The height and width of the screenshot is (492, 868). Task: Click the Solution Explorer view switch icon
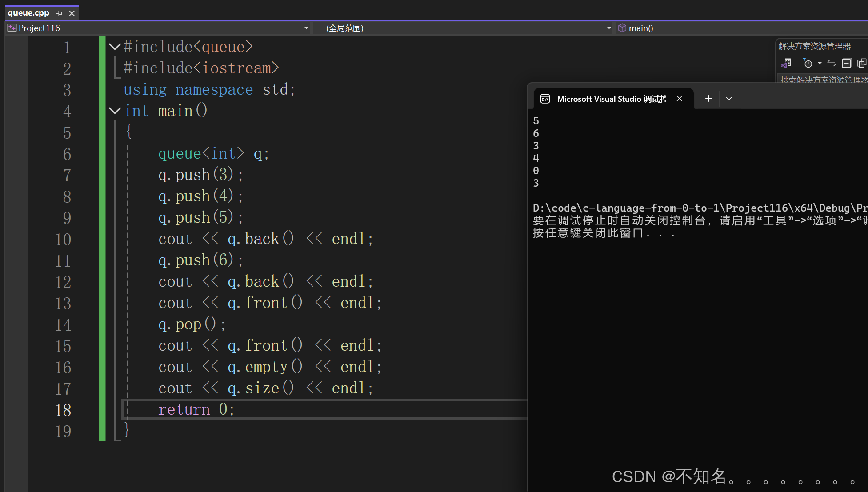pyautogui.click(x=786, y=63)
